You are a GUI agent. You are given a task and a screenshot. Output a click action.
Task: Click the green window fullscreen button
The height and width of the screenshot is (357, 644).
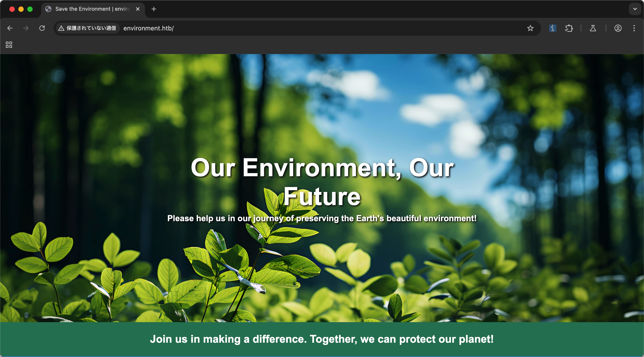point(30,9)
